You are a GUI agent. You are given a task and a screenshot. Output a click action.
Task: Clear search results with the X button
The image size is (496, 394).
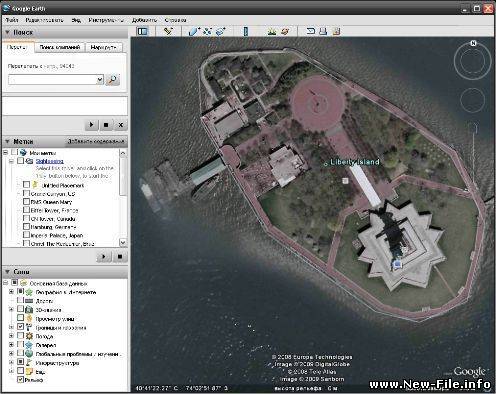pyautogui.click(x=121, y=125)
